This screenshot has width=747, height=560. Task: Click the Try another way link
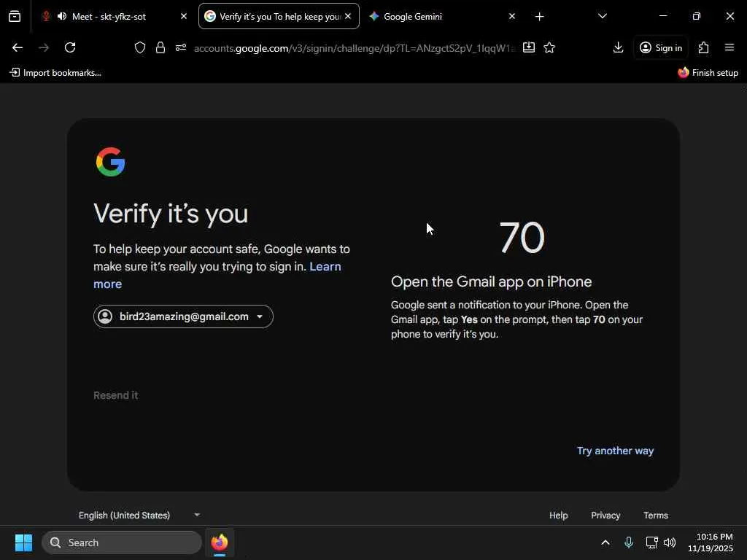[x=615, y=451]
